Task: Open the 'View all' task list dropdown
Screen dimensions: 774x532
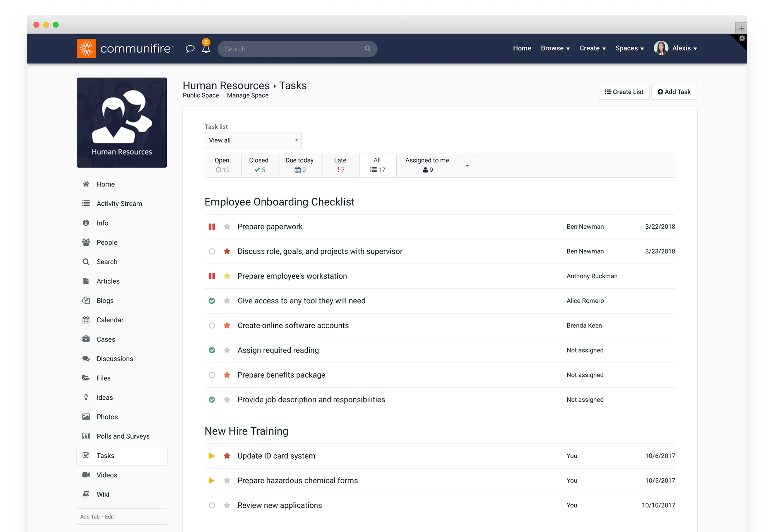Action: click(253, 140)
